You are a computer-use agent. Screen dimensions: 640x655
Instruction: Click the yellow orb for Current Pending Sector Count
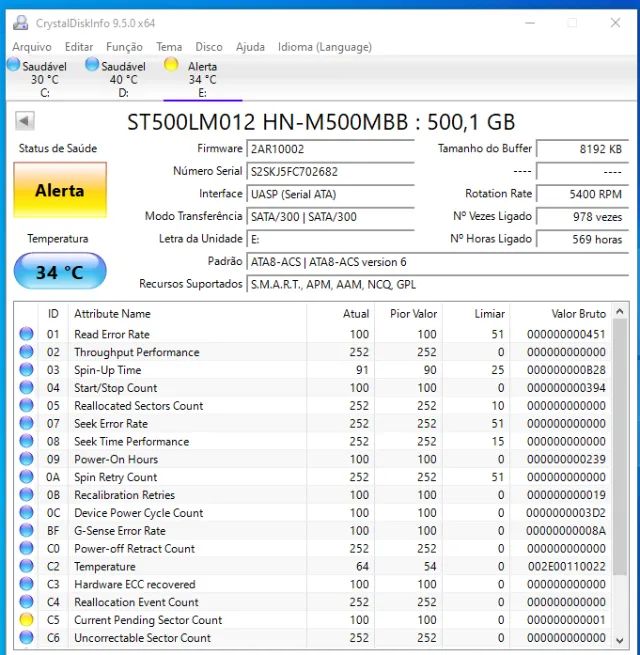tap(26, 619)
